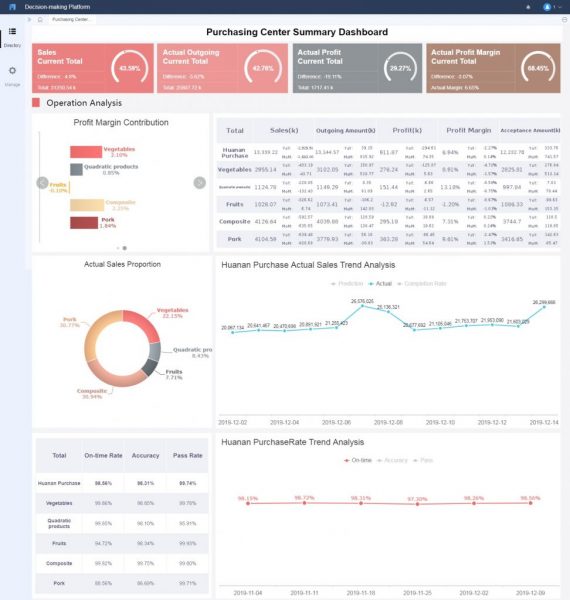Select the Pork row in operation table
Screen dimensions: 570x600
pos(388,239)
